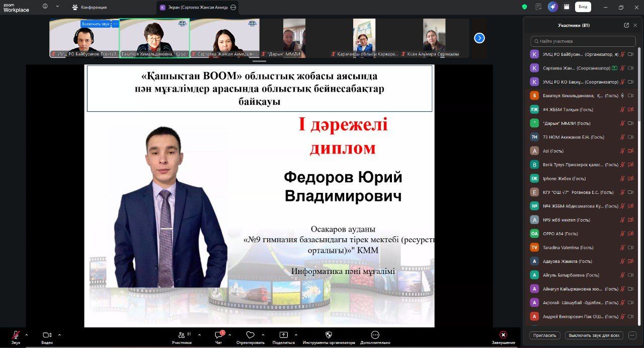Pop out the participants panel
Viewport: 644px width, 348px height.
(626, 25)
